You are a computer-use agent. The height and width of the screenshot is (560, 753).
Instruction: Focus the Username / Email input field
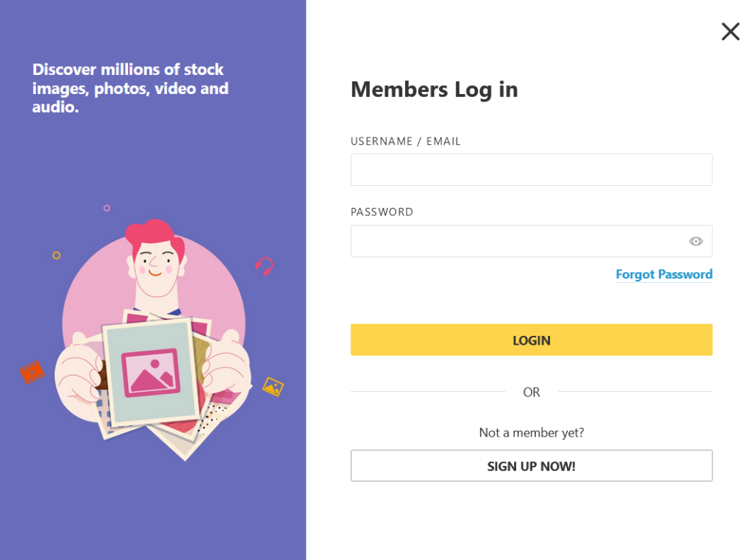(531, 170)
